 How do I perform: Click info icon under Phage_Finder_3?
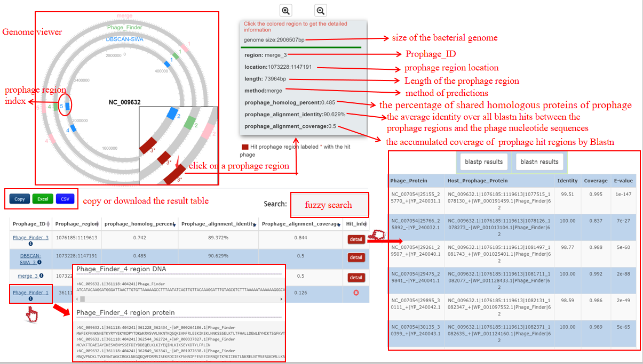pyautogui.click(x=30, y=244)
